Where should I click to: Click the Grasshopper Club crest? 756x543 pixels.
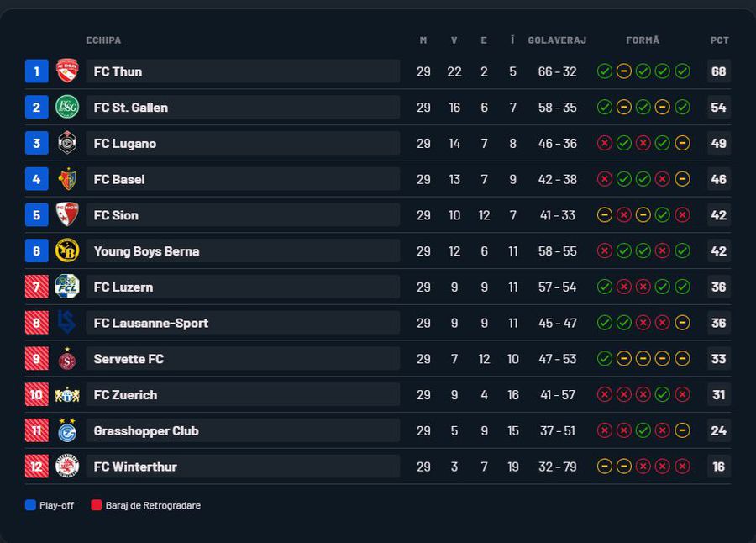(67, 430)
